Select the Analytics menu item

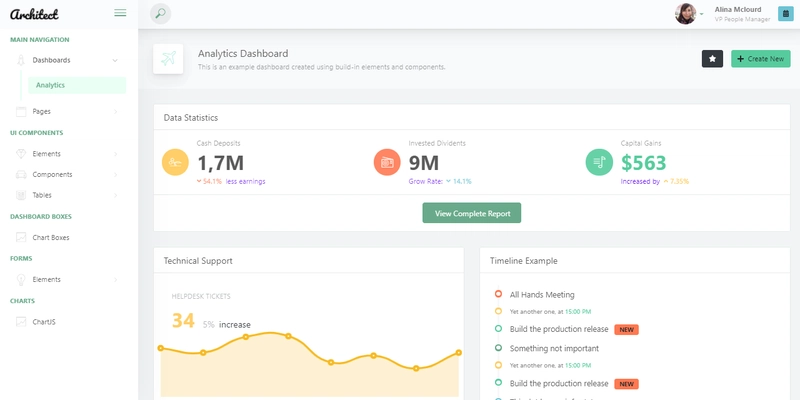pos(77,85)
